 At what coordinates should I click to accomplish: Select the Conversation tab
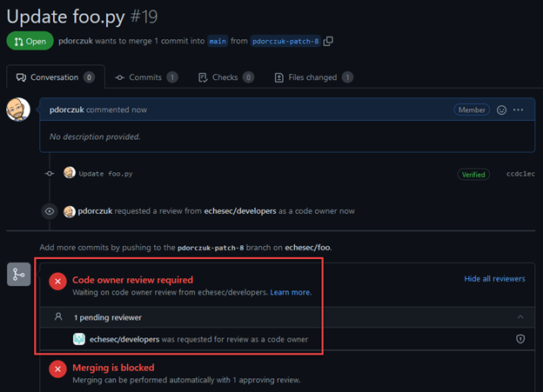click(55, 77)
